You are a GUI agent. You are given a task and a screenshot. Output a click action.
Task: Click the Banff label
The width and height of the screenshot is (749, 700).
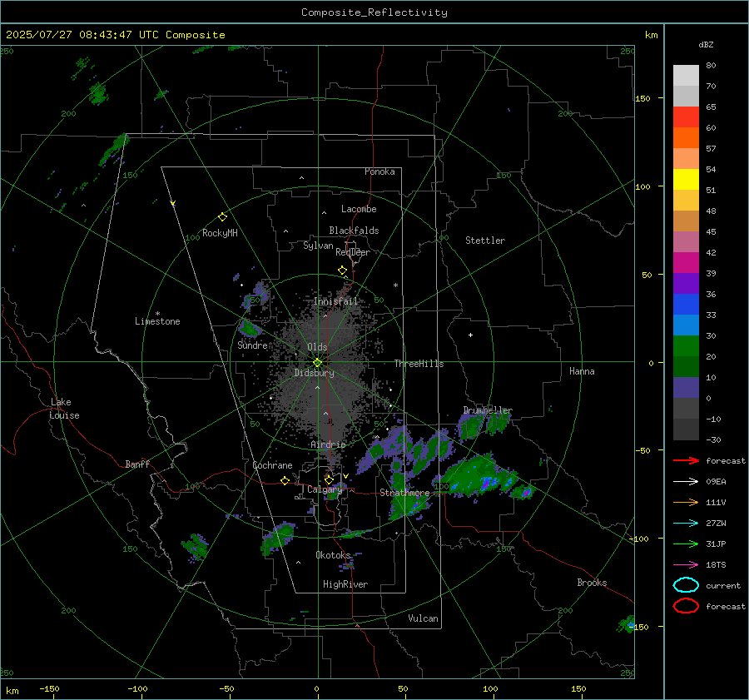[137, 464]
